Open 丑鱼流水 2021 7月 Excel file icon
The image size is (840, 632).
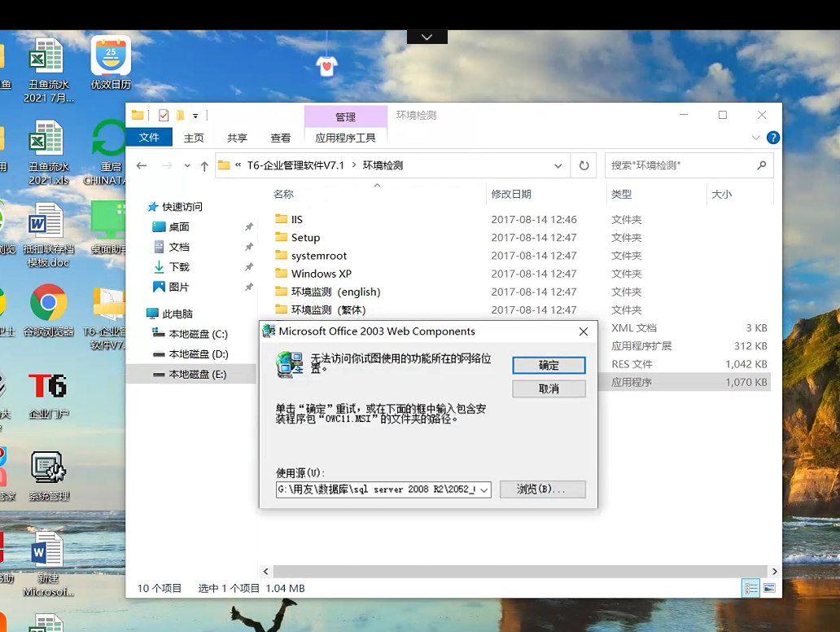pyautogui.click(x=48, y=70)
